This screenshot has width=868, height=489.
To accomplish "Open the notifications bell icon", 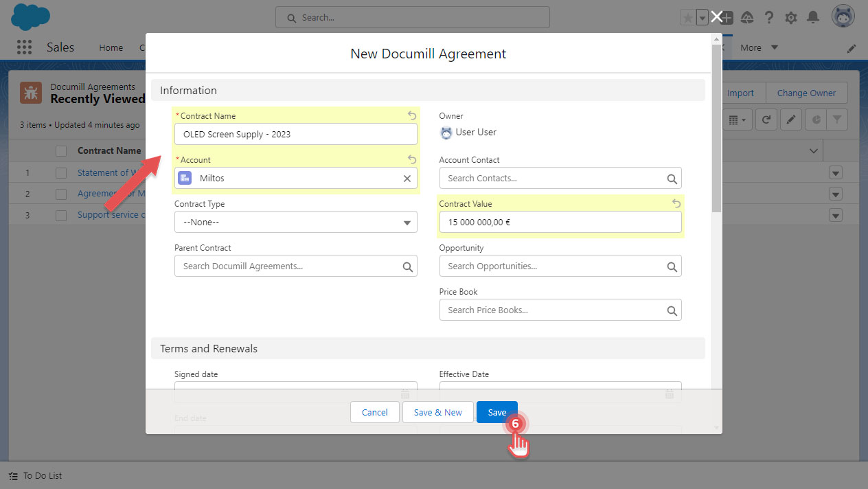I will (813, 17).
